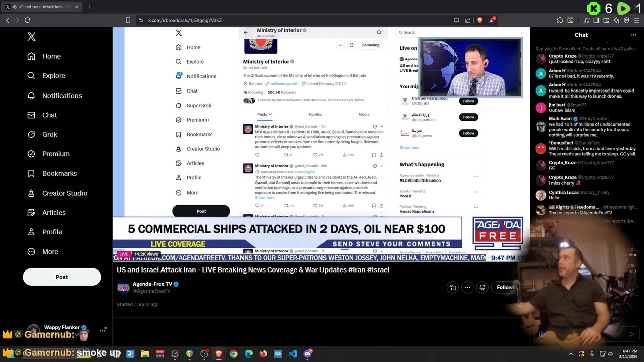Open Visual Studio Code from the taskbar

click(293, 354)
